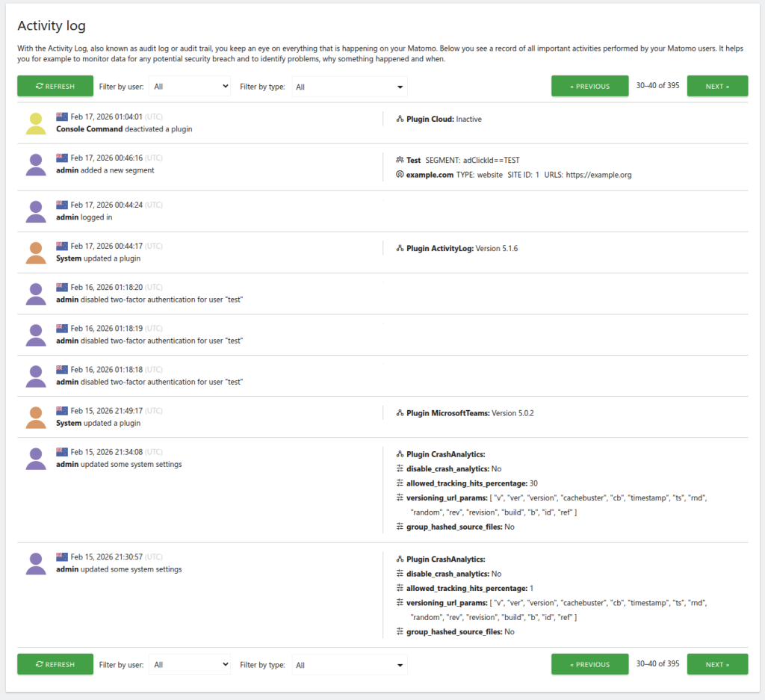This screenshot has height=700, width=765.
Task: Click the website icon next to example.com
Action: click(x=400, y=175)
